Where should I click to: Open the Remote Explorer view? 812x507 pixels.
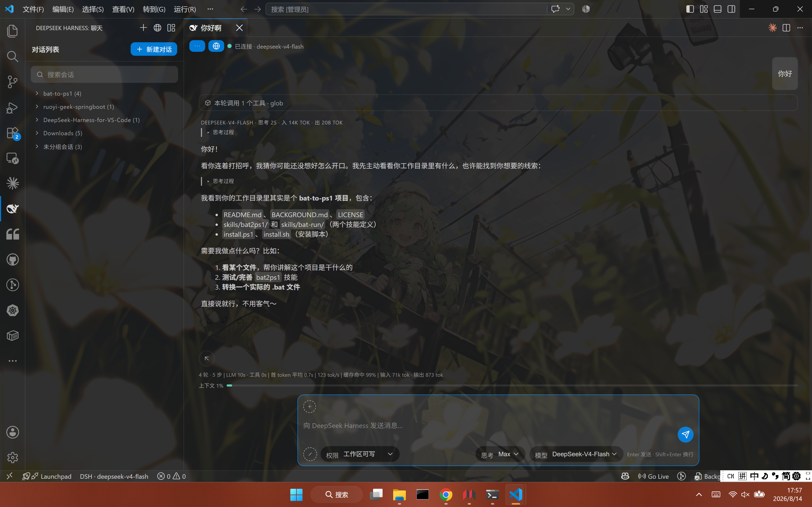point(12,158)
